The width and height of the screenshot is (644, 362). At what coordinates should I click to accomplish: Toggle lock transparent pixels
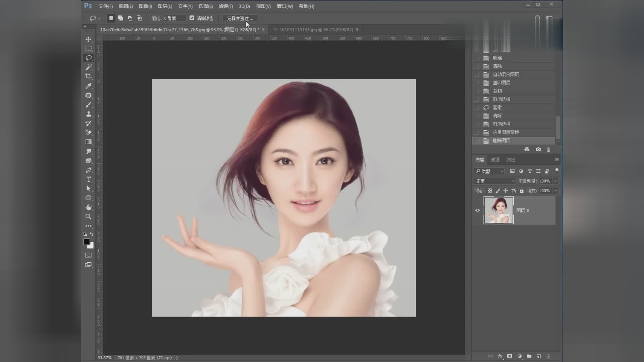click(490, 191)
